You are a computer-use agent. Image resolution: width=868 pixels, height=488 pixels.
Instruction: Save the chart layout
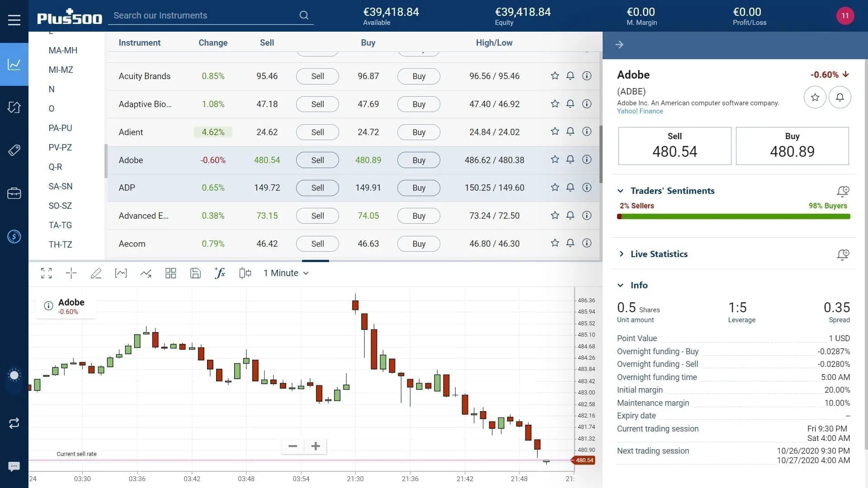[195, 273]
